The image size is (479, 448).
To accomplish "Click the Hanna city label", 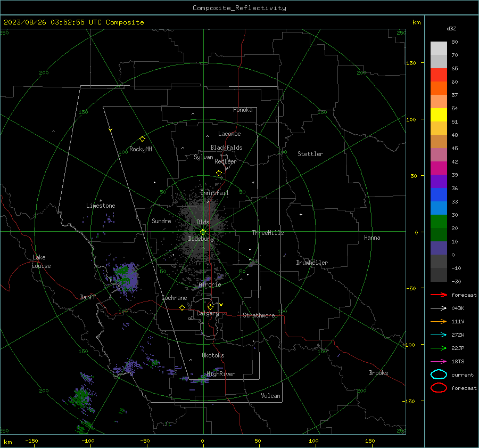I will [372, 238].
